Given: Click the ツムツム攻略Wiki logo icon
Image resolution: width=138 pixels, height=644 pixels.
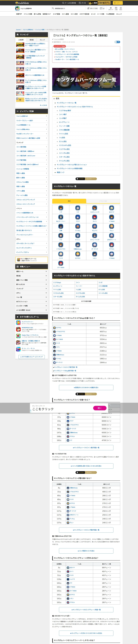Looking at the screenshot, I should click(17, 8).
